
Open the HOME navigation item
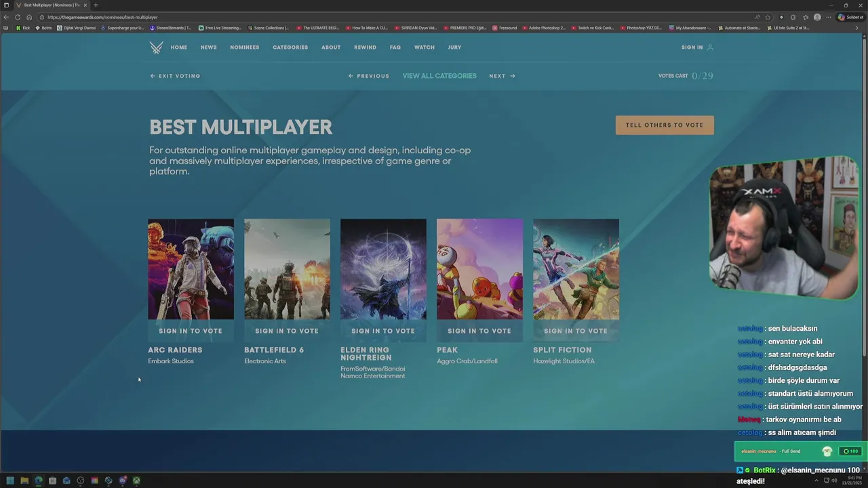(179, 47)
